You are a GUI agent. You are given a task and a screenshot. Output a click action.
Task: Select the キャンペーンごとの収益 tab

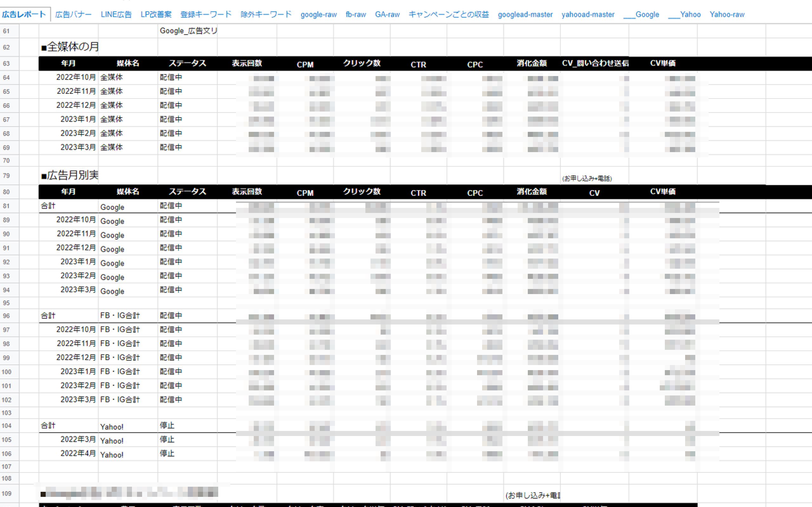click(x=449, y=15)
